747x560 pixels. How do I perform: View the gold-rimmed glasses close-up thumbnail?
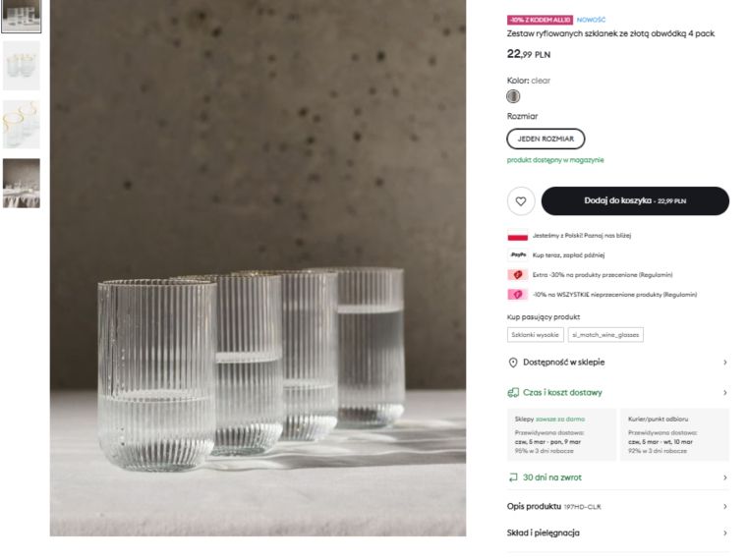click(x=22, y=124)
